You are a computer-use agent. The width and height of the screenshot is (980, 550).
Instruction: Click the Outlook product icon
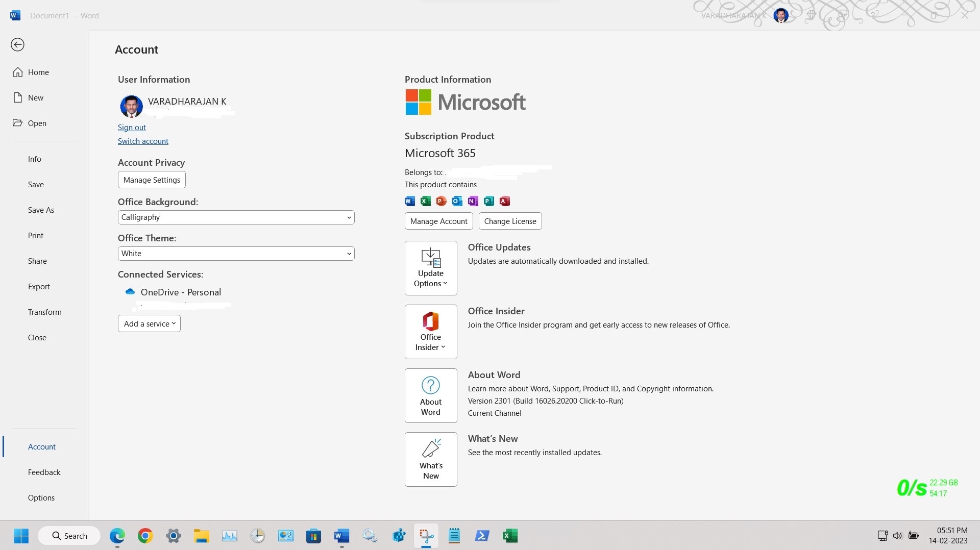coord(457,201)
